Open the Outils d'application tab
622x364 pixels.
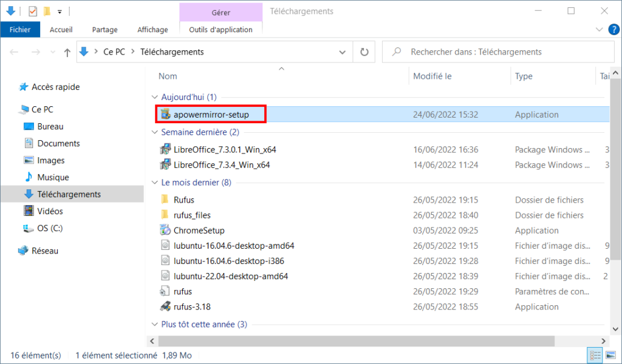(220, 30)
